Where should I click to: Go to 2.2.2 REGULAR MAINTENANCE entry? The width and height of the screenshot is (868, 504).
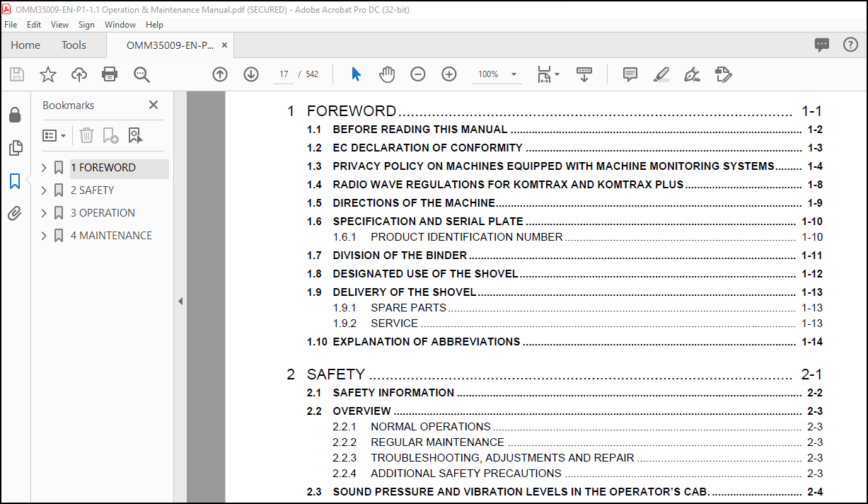click(x=437, y=442)
